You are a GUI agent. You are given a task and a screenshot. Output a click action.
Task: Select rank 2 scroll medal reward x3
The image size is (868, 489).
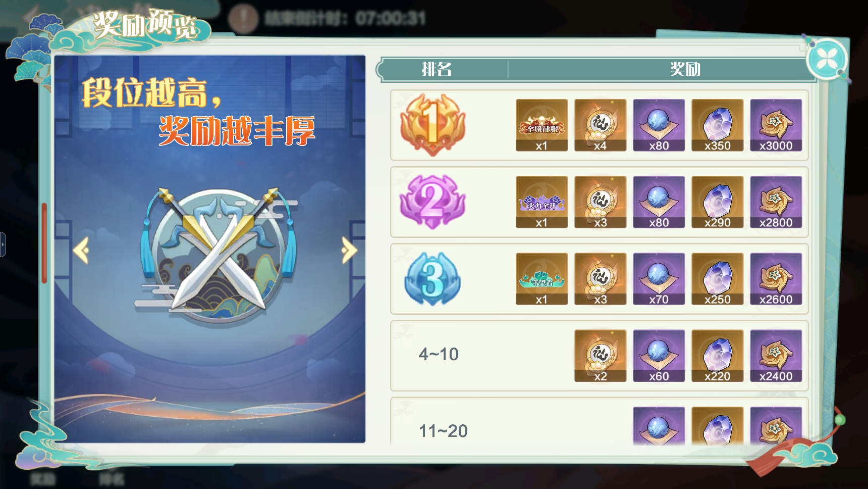click(x=600, y=202)
